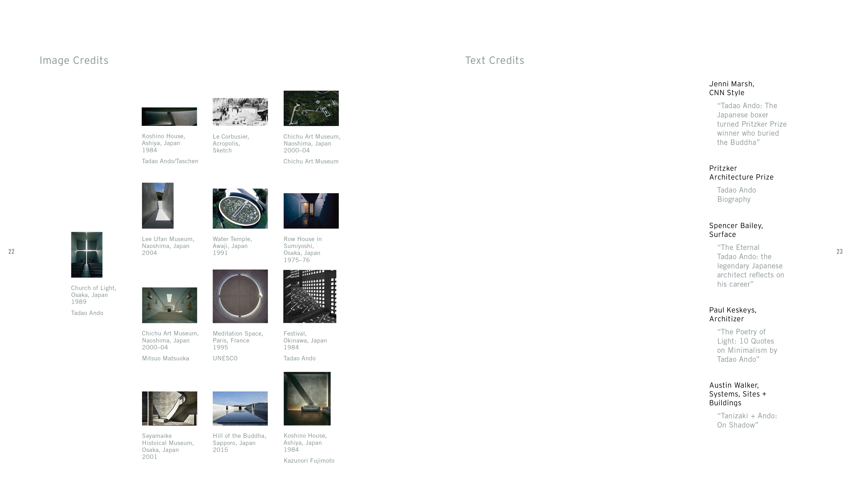Click 'Festival, Okinawa, Japan 1984' caption
851x504 pixels.
[x=305, y=340]
